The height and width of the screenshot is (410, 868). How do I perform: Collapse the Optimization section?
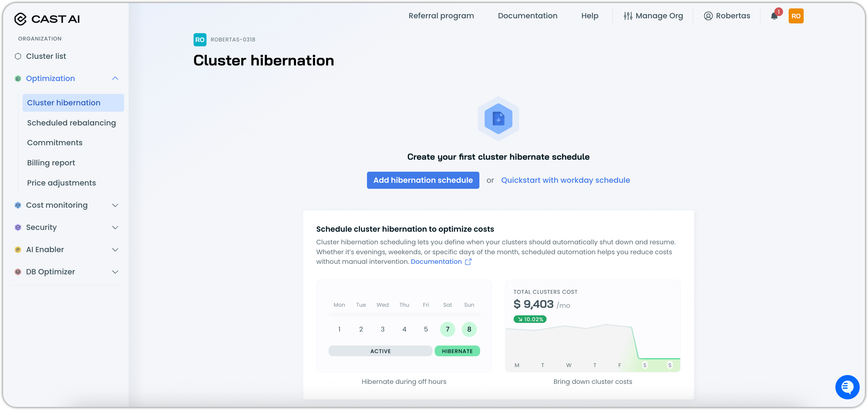click(x=115, y=78)
